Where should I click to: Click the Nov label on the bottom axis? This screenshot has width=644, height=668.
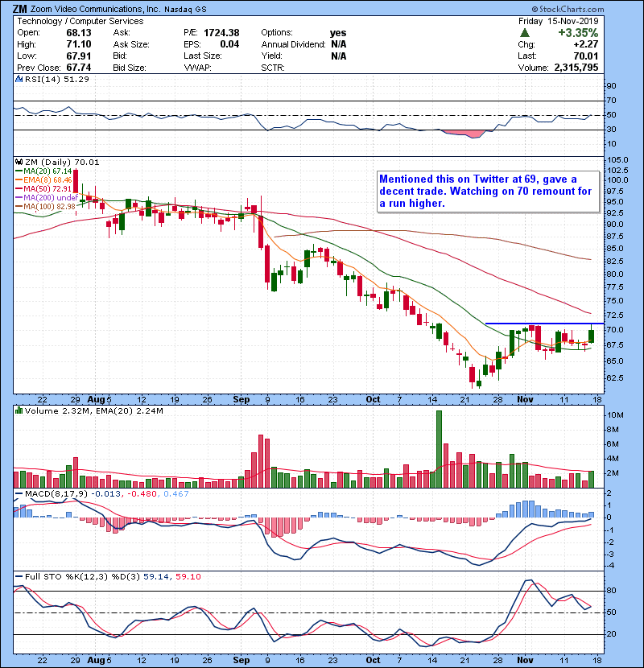pos(525,660)
